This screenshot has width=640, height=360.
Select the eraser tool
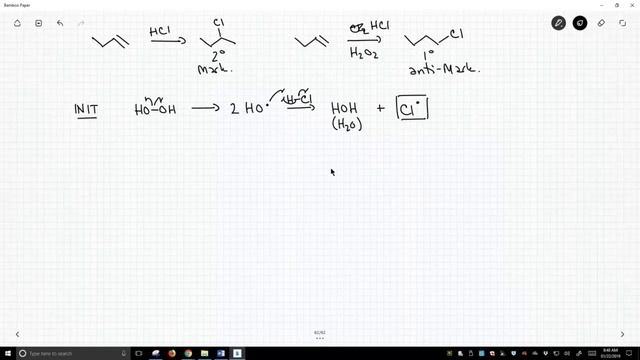coord(601,23)
